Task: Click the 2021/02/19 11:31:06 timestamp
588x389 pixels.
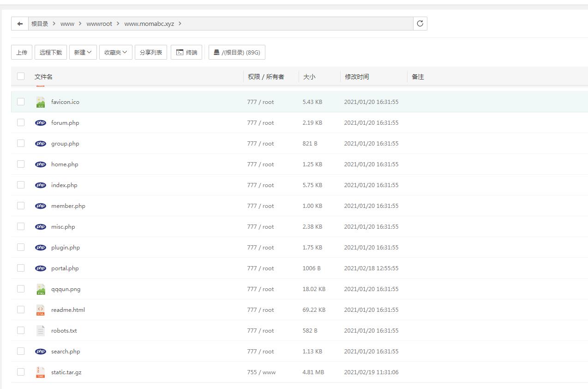Action: 371,372
